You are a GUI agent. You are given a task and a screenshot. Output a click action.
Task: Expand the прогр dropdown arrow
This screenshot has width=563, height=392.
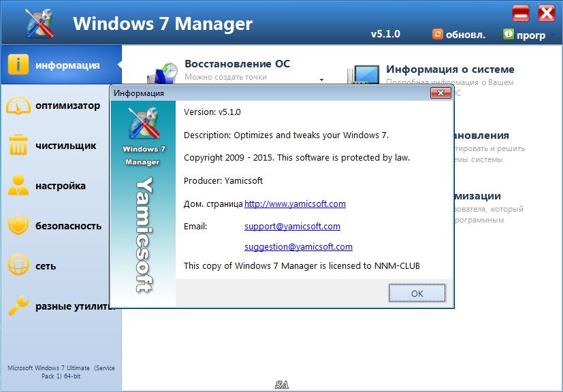pyautogui.click(x=553, y=35)
